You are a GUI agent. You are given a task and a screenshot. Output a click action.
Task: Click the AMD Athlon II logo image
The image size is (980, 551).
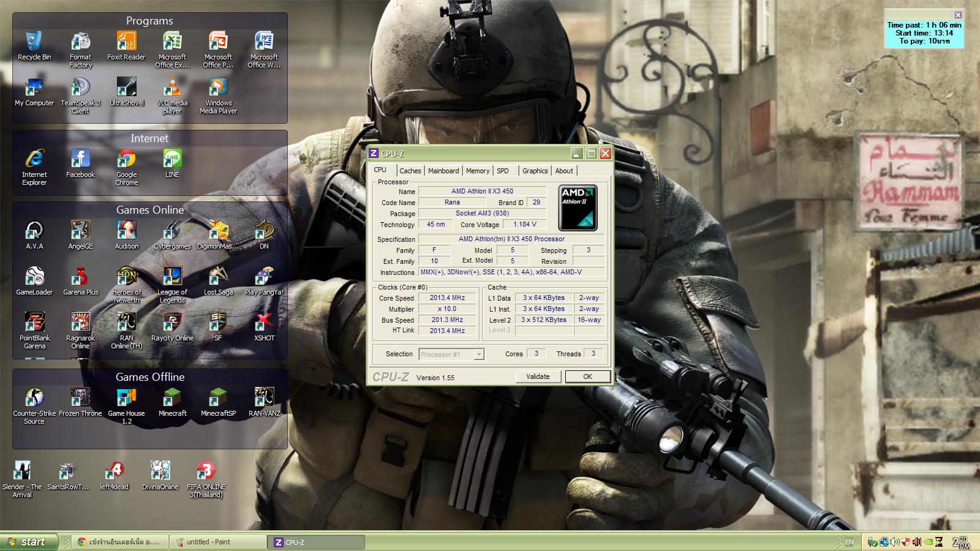click(x=578, y=208)
